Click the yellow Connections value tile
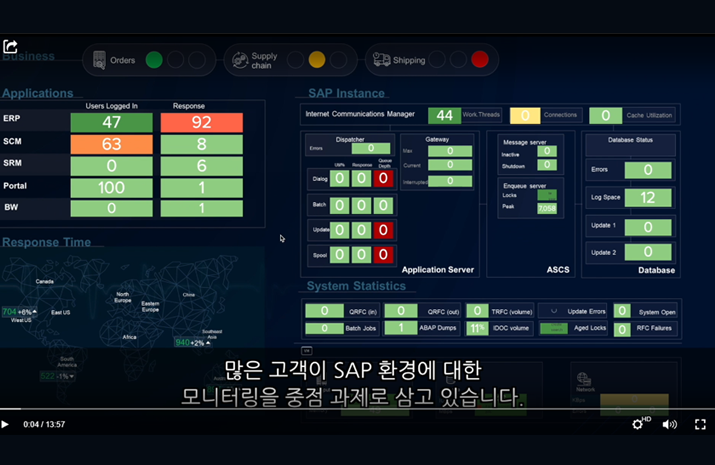 click(x=525, y=115)
